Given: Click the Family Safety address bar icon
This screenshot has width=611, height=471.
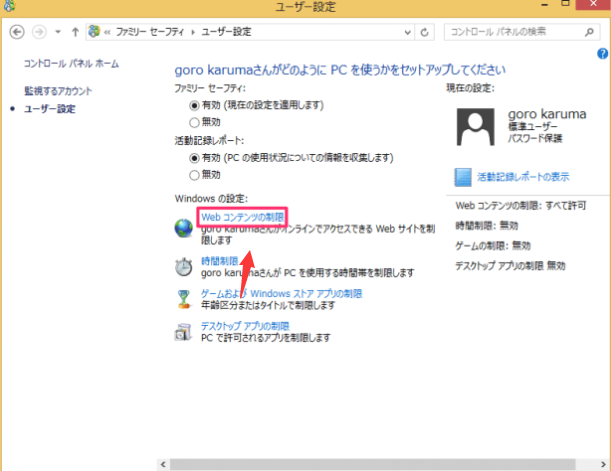Looking at the screenshot, I should click(94, 31).
